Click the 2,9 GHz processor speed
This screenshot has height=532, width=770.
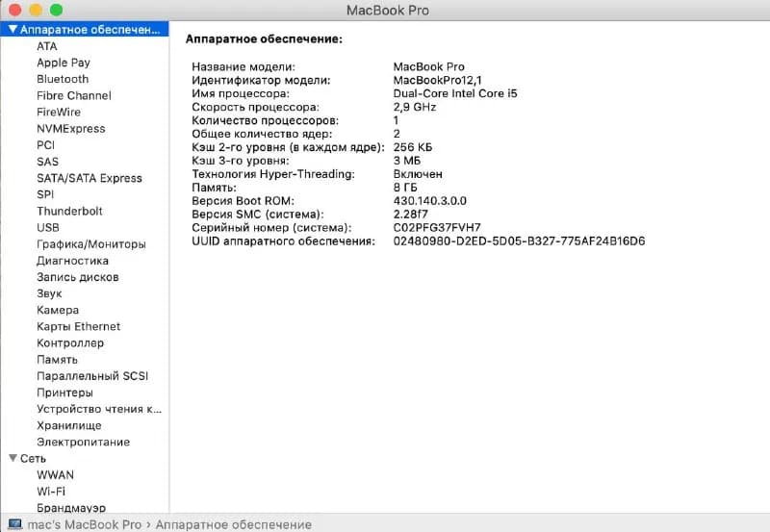tap(415, 107)
